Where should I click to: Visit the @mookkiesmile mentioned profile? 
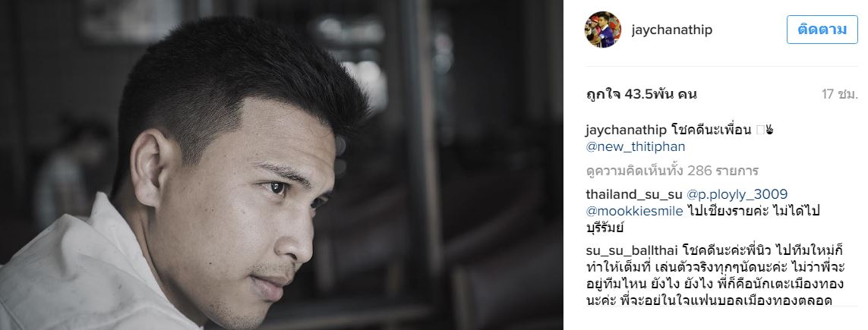tap(634, 211)
